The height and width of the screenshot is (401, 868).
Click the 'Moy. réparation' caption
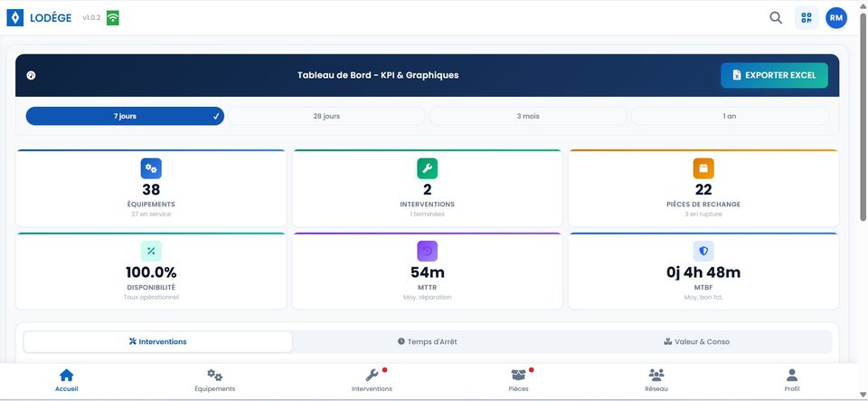click(x=428, y=297)
